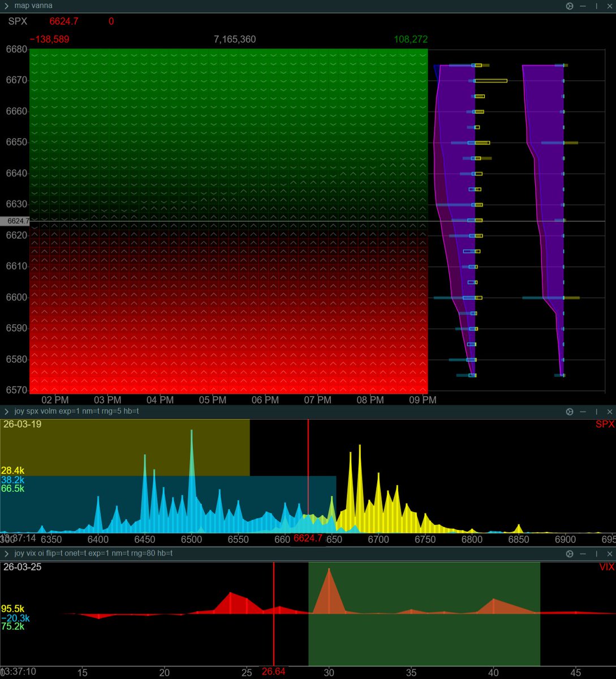
Task: Collapse joy spx volm panel with its chevron
Action: (x=6, y=411)
